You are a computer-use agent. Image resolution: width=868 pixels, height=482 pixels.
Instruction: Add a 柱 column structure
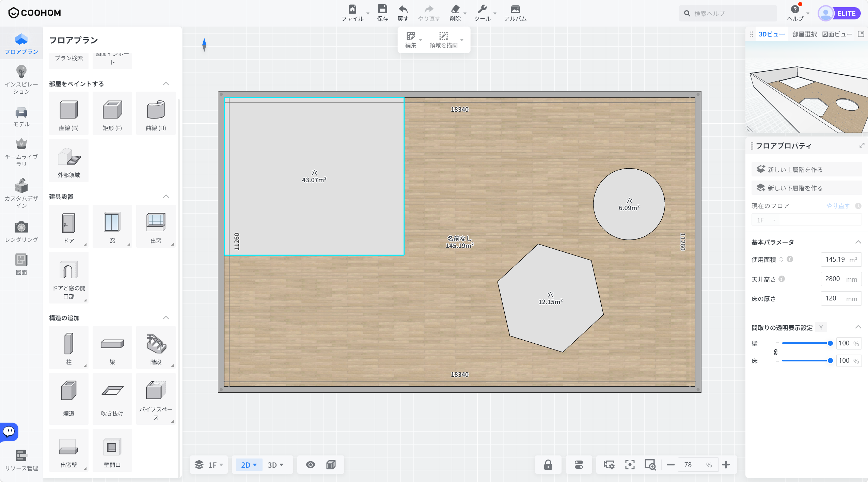(69, 347)
